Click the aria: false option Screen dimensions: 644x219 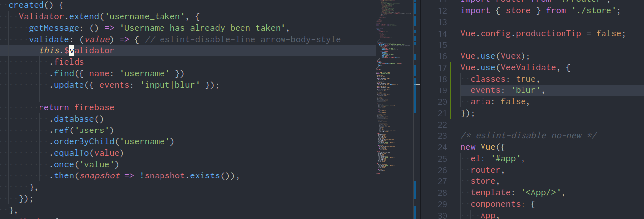(500, 102)
